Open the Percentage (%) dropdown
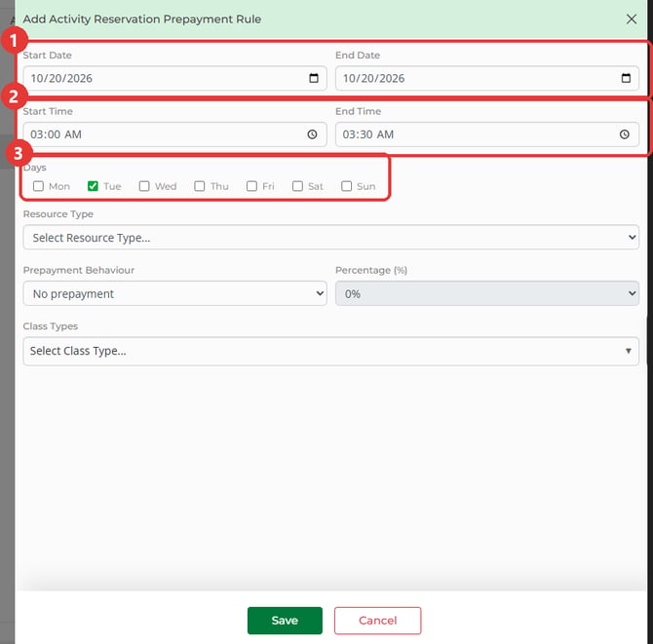The height and width of the screenshot is (644, 653). (487, 293)
